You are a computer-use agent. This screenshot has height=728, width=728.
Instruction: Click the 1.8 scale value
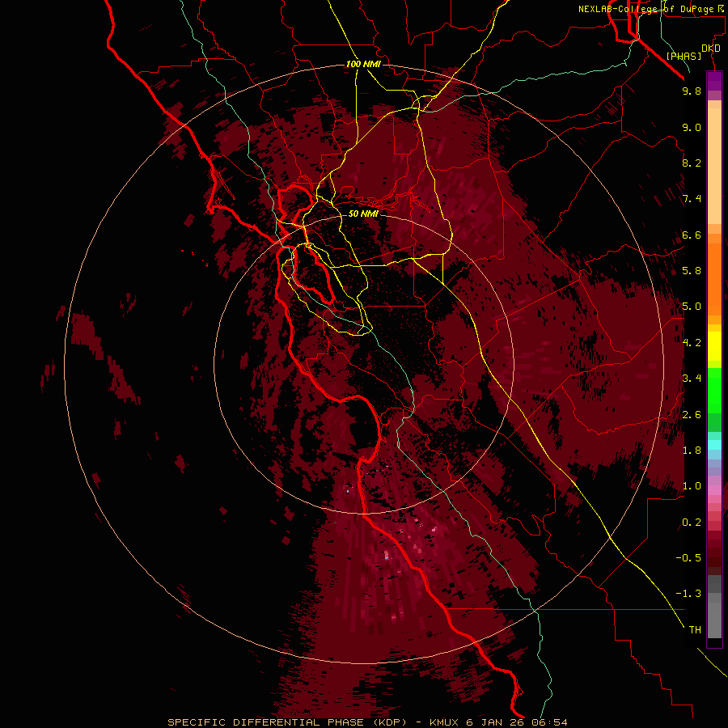(x=692, y=451)
